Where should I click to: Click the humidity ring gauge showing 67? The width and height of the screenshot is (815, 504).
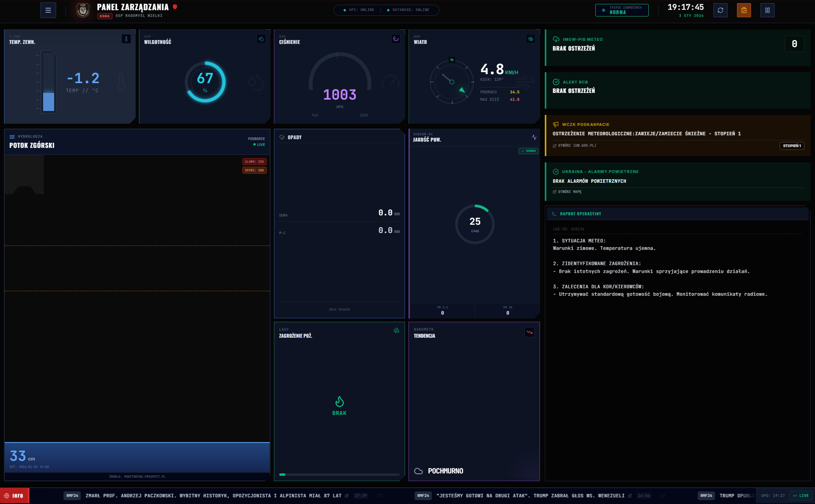click(x=205, y=82)
